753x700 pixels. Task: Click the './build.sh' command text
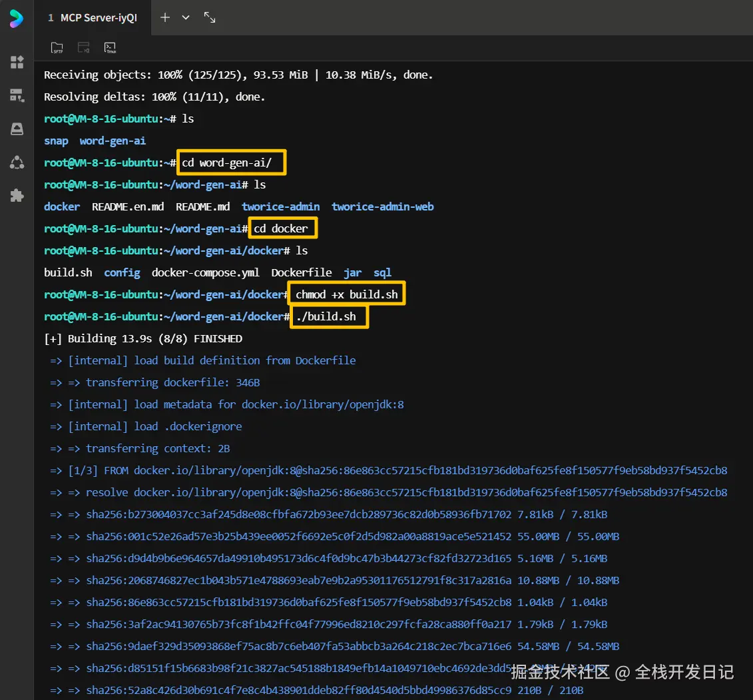click(326, 316)
